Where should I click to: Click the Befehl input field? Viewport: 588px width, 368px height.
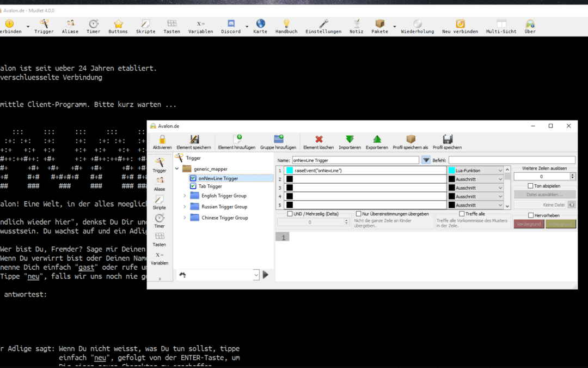(x=512, y=160)
